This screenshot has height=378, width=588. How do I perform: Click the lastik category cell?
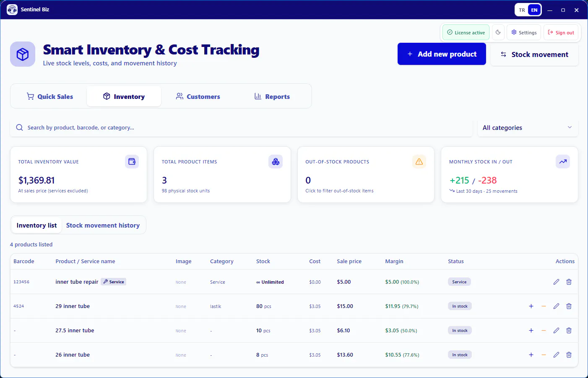(216, 306)
